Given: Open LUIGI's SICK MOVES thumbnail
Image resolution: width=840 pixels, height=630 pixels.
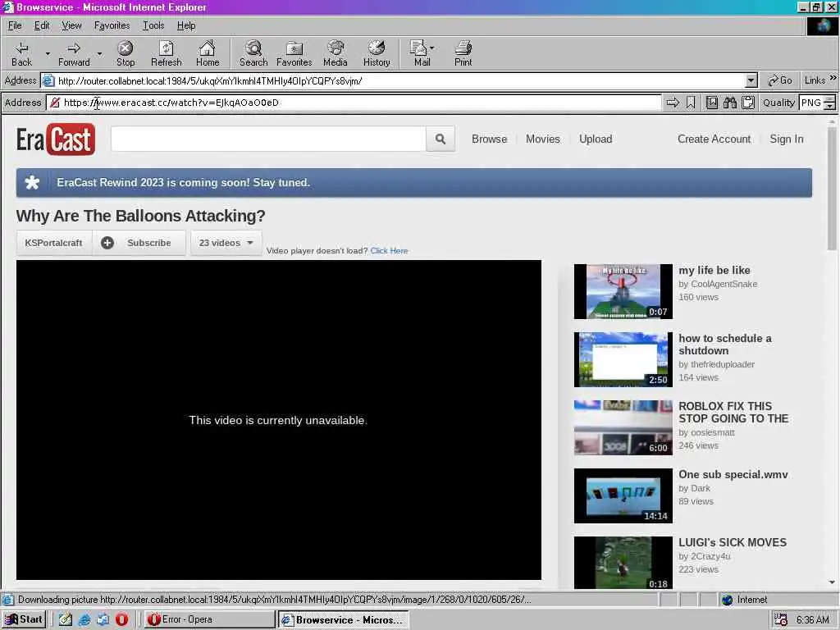Looking at the screenshot, I should [623, 563].
